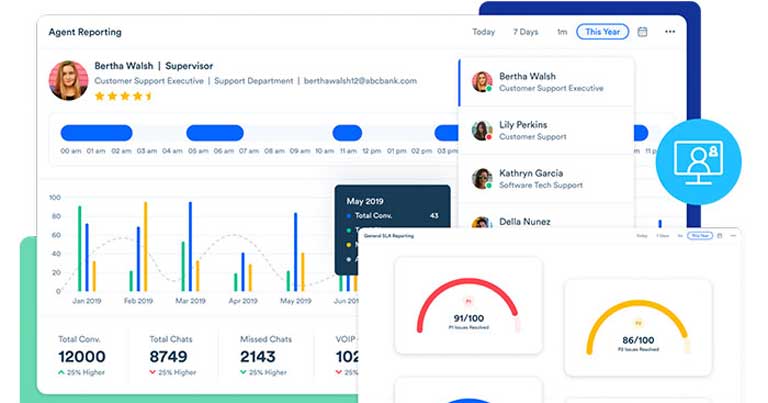
Task: Open calendar icon in General SLA Reporting window
Action: tap(720, 236)
